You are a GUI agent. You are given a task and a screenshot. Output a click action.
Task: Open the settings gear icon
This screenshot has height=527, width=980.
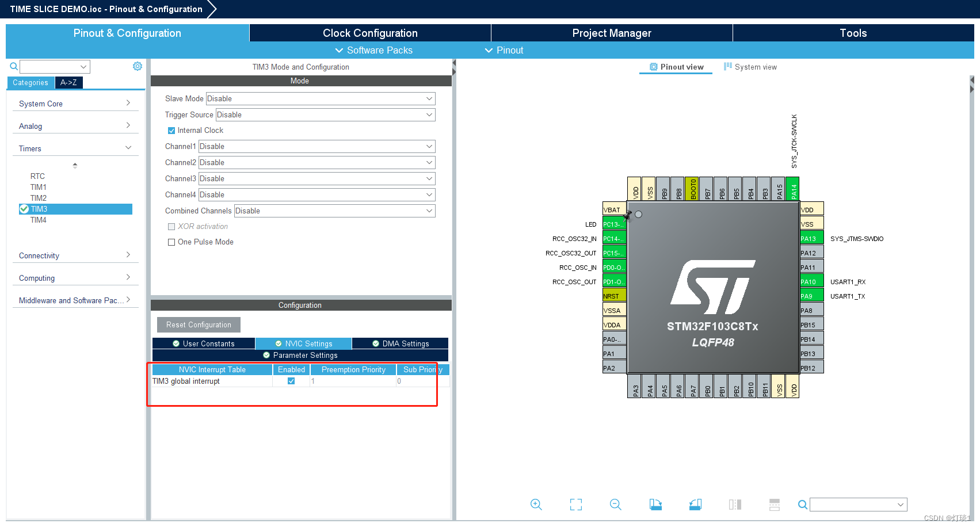pyautogui.click(x=138, y=66)
